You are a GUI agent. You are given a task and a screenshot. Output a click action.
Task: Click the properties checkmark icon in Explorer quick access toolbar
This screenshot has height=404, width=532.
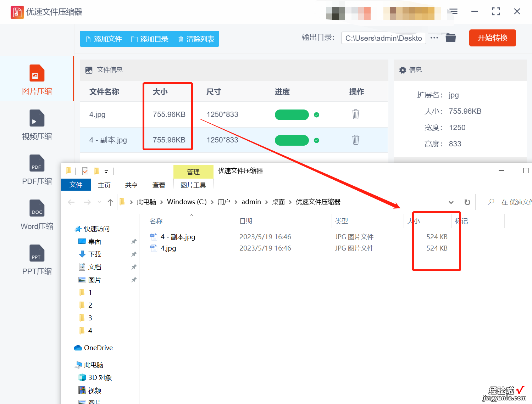tap(85, 172)
